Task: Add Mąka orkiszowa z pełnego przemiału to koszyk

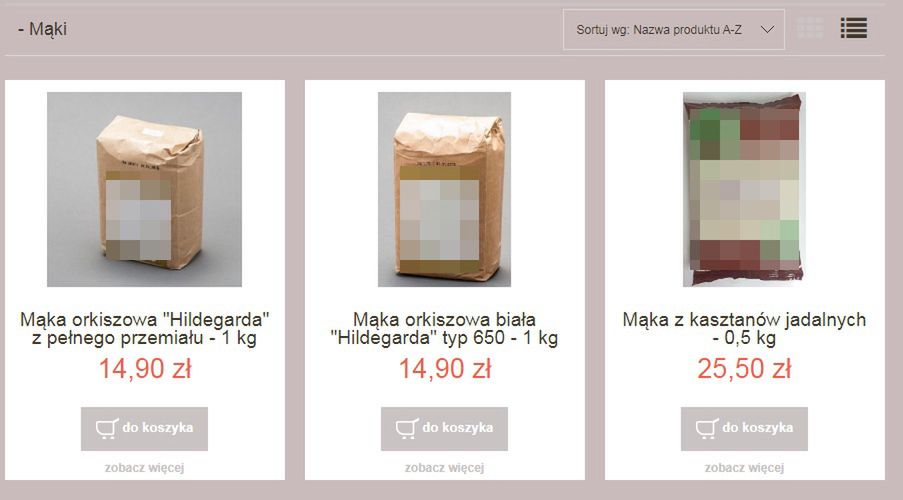Action: [145, 429]
